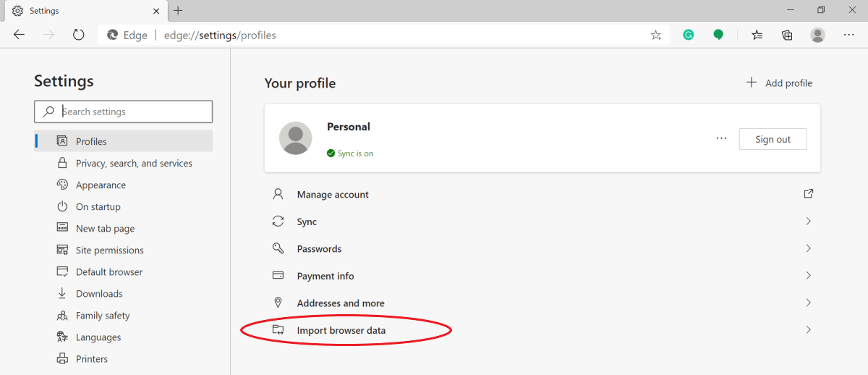Image resolution: width=868 pixels, height=375 pixels.
Task: Open the Settings and more ellipsis menu
Action: coord(849,35)
